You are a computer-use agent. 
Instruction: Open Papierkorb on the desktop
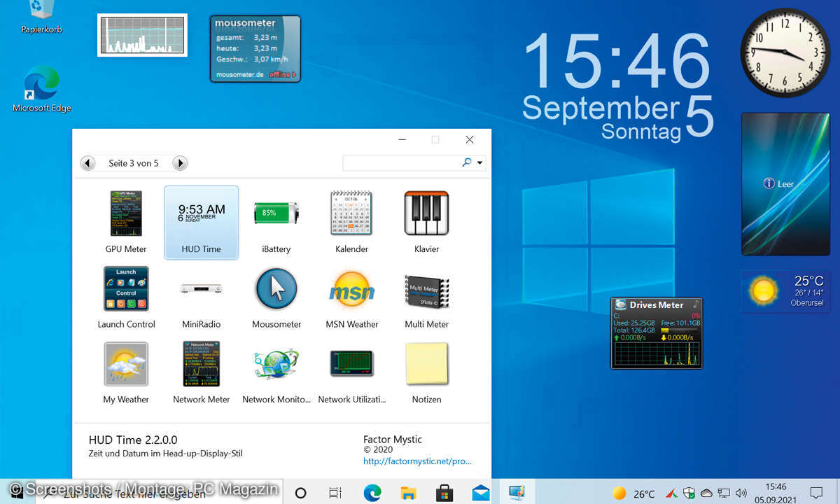pyautogui.click(x=41, y=18)
